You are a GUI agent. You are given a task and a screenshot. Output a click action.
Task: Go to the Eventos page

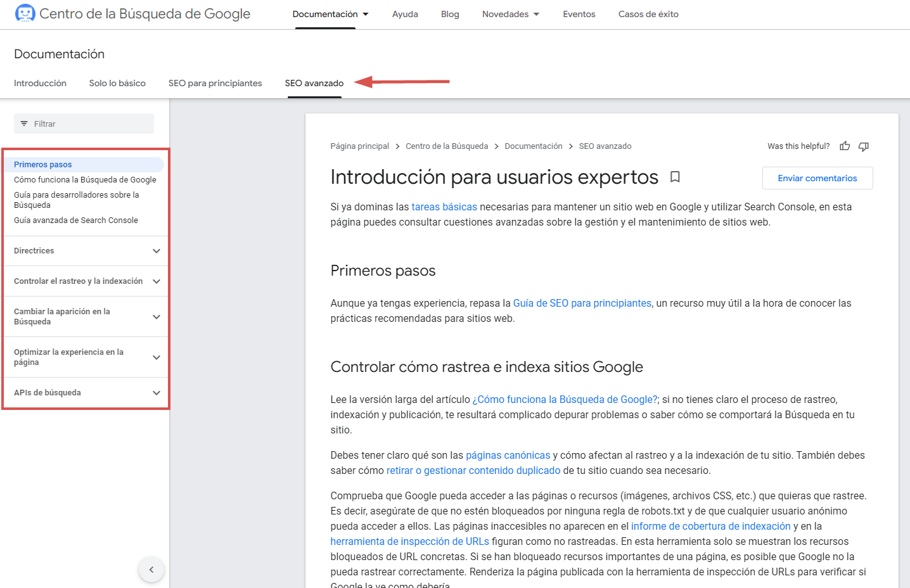(579, 14)
